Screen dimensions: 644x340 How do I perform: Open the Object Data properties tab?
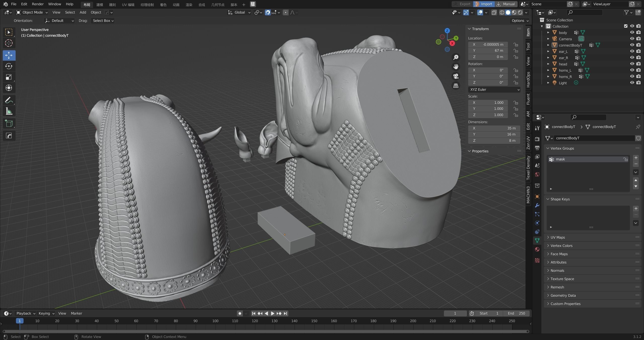[537, 240]
